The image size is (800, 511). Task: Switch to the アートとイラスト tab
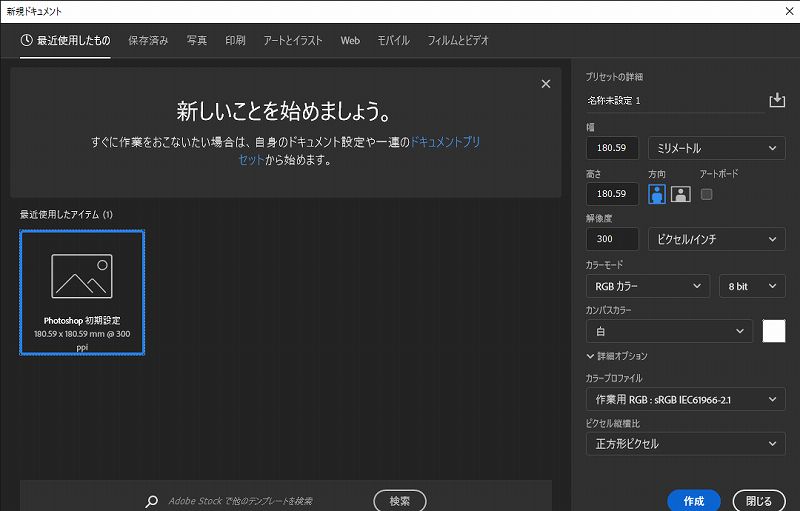click(x=293, y=40)
